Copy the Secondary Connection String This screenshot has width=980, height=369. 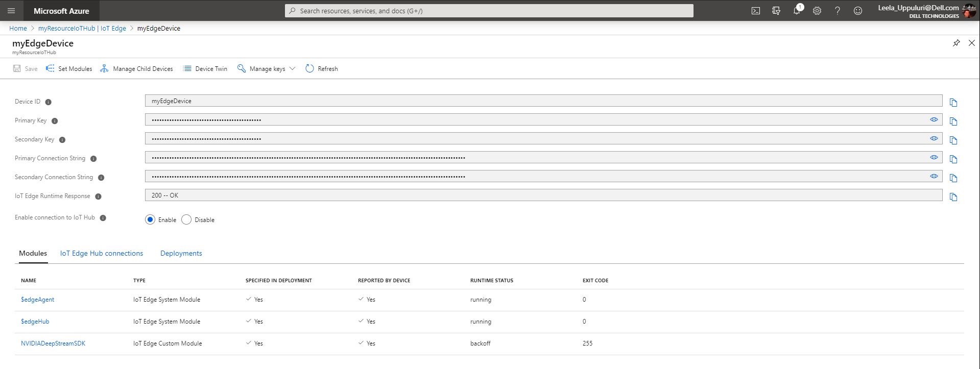953,178
